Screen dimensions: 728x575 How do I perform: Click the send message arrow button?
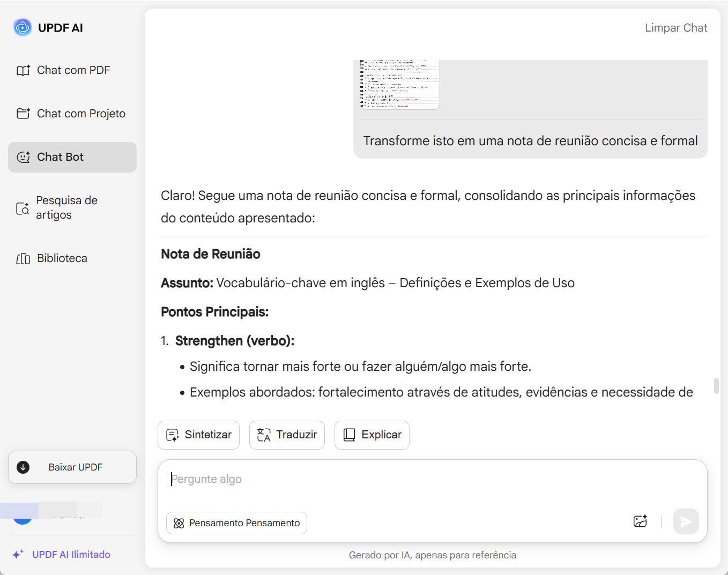(x=686, y=521)
